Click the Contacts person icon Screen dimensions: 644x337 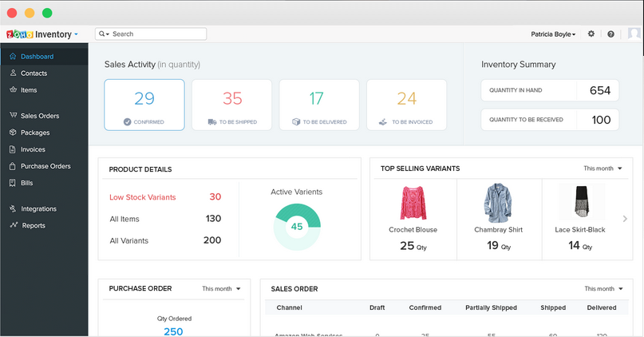pos(13,73)
